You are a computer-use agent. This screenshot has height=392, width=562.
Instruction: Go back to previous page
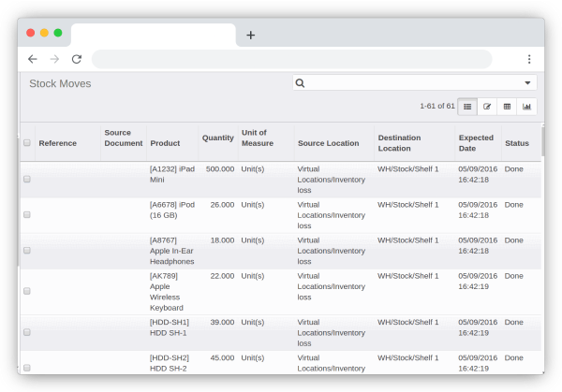click(33, 59)
